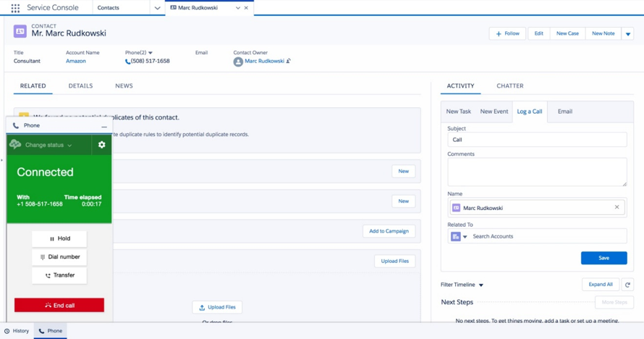
Task: Click the Connected call status text
Action: point(45,172)
